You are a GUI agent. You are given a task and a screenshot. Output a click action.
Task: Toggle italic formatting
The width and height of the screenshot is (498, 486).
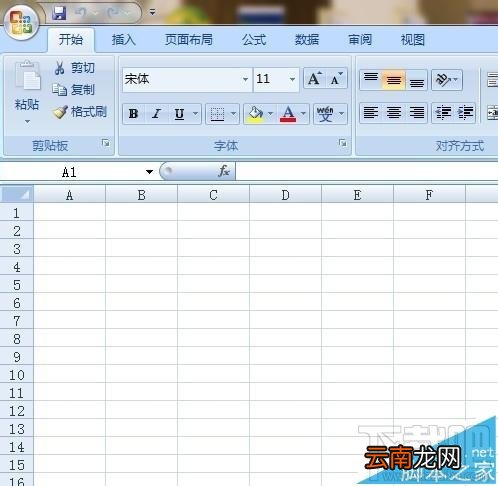click(156, 114)
